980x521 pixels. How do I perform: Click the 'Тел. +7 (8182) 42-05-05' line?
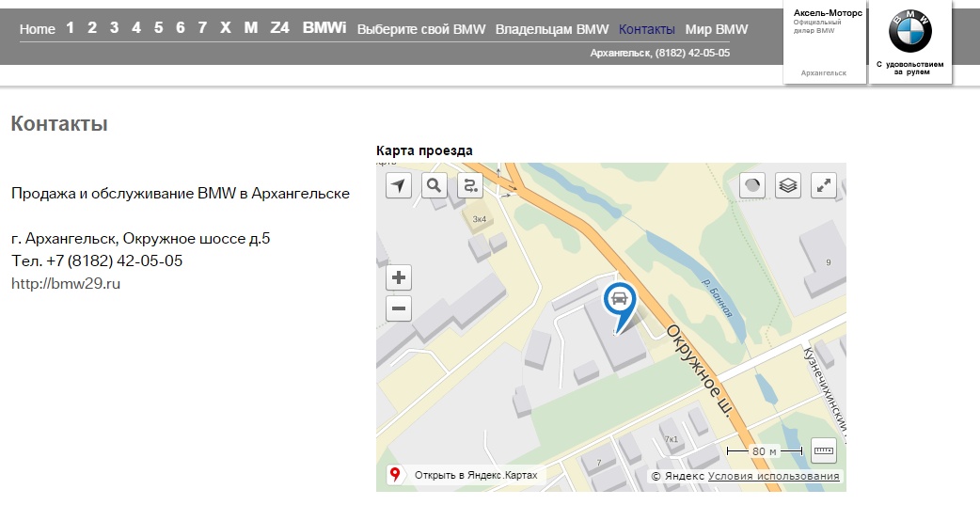click(97, 261)
